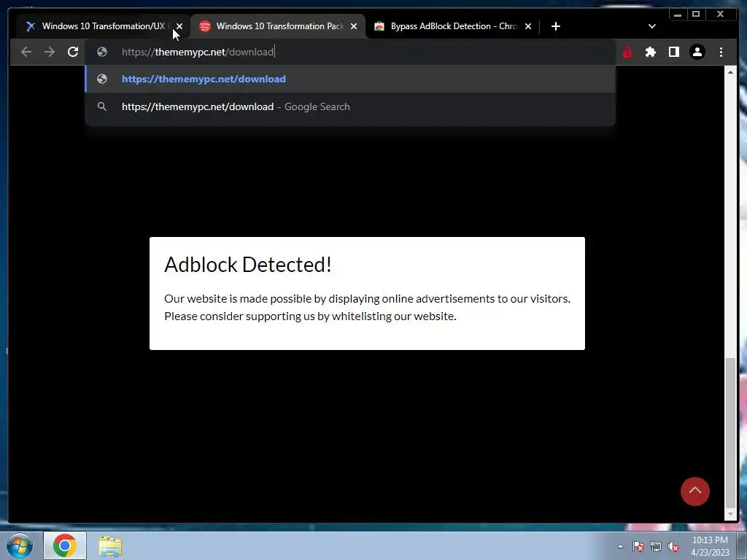
Task: Close the Windows 10 Transformation/UX tab
Action: pos(179,26)
